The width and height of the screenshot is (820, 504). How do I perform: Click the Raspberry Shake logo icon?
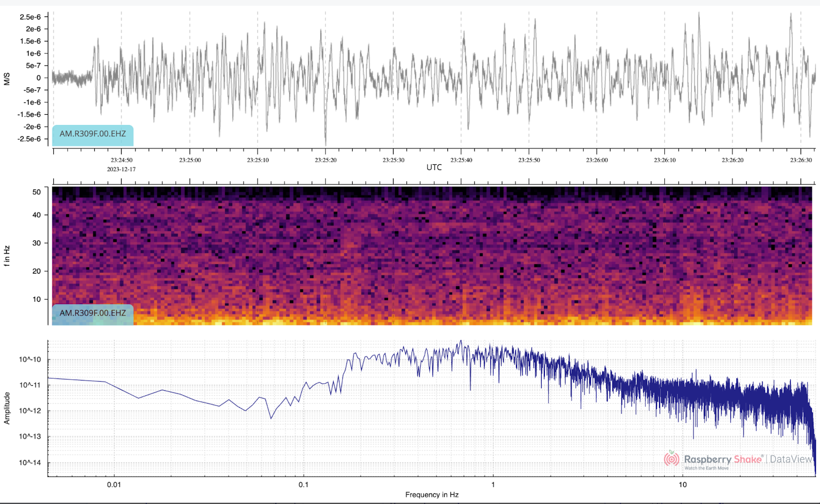click(671, 459)
